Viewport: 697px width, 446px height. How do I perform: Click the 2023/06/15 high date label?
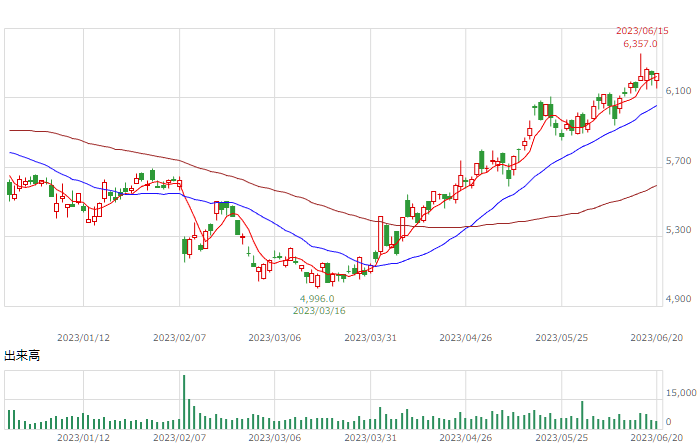pyautogui.click(x=642, y=31)
